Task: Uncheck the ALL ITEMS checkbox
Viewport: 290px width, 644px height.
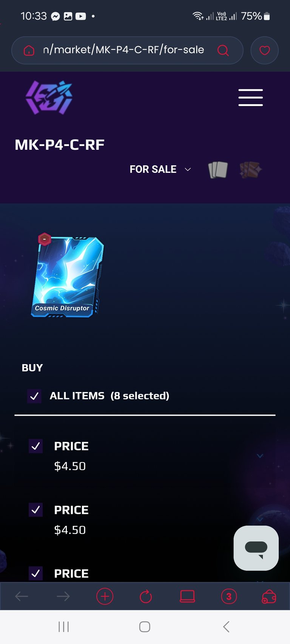Action: tap(34, 396)
